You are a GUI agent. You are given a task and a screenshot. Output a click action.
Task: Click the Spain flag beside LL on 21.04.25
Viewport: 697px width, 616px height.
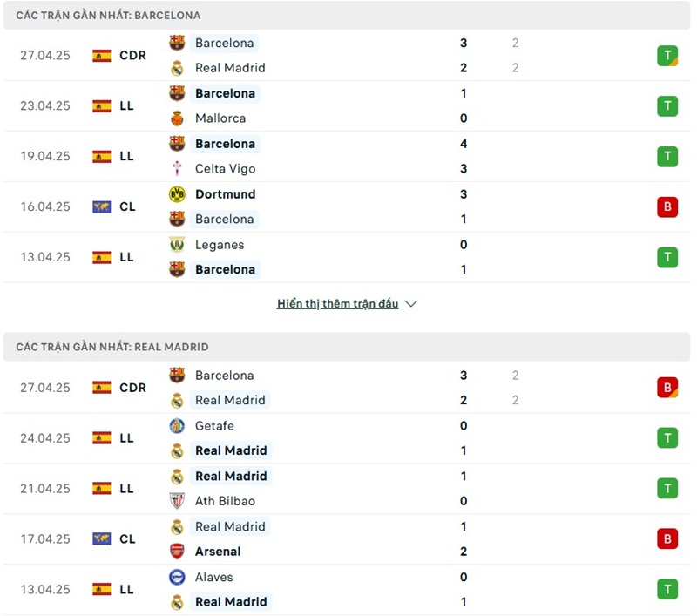coord(102,489)
